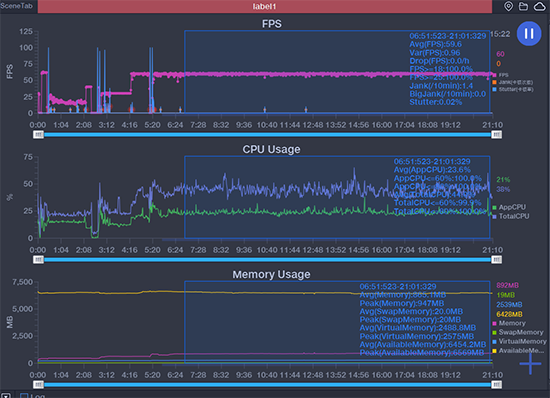Toggle Jank series in legend

(x=512, y=82)
